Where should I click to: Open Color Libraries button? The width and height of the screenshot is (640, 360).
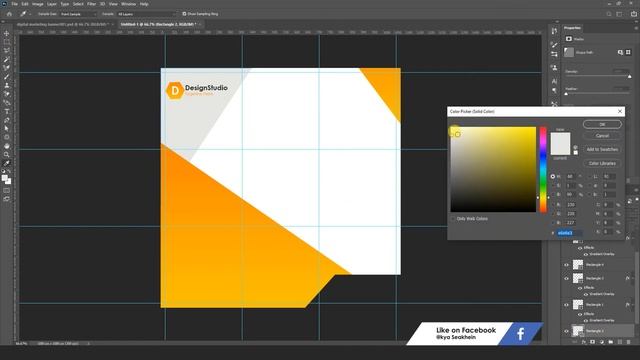(602, 163)
